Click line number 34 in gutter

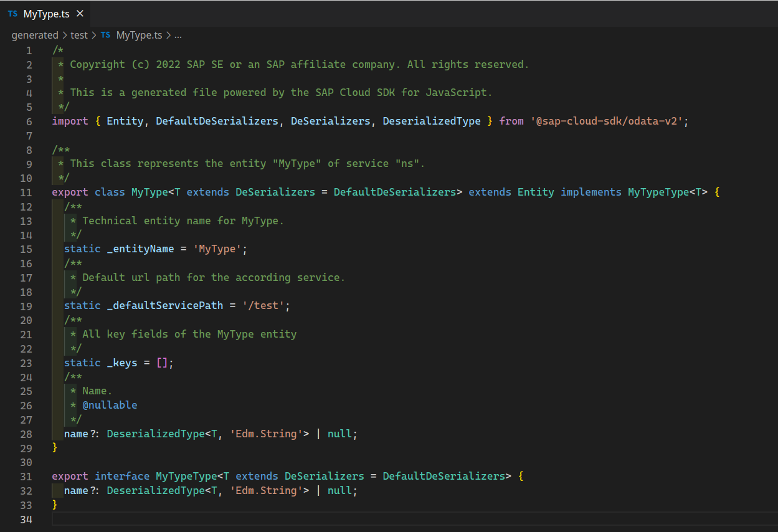(26, 519)
